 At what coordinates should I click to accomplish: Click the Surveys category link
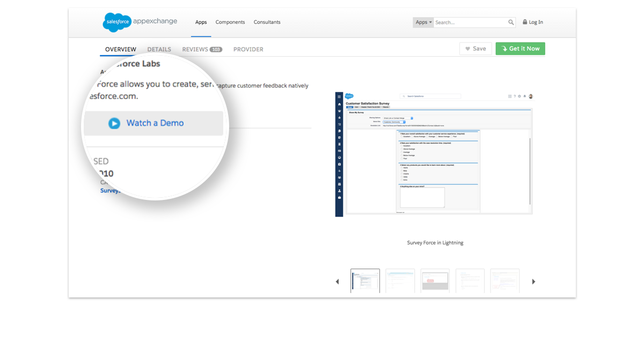(111, 191)
